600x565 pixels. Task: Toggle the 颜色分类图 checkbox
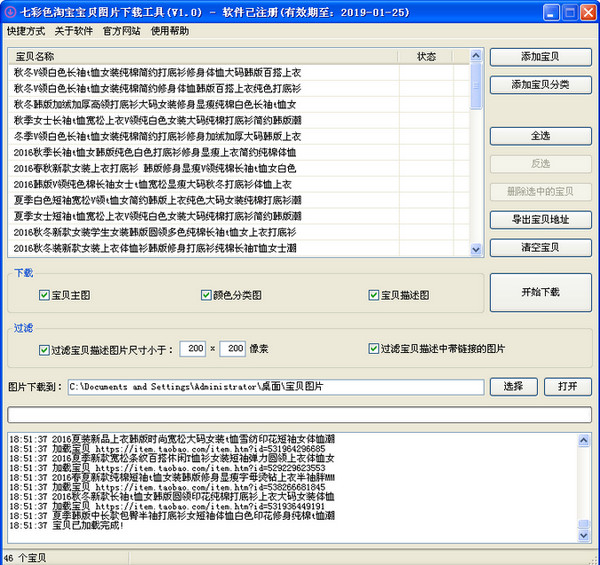coord(206,295)
